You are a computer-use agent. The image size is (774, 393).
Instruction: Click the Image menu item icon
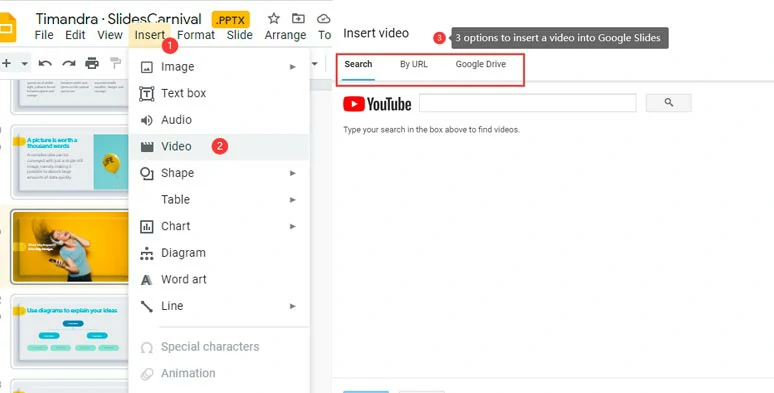click(147, 67)
